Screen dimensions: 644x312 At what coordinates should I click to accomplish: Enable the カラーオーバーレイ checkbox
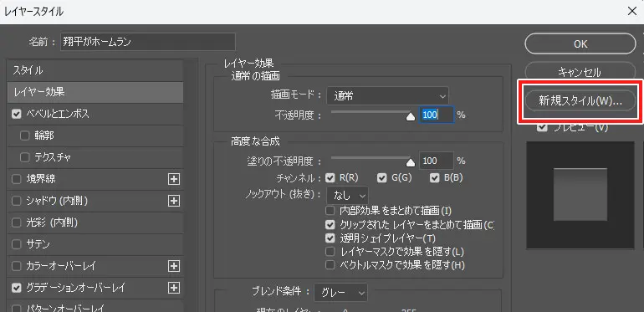tap(17, 266)
